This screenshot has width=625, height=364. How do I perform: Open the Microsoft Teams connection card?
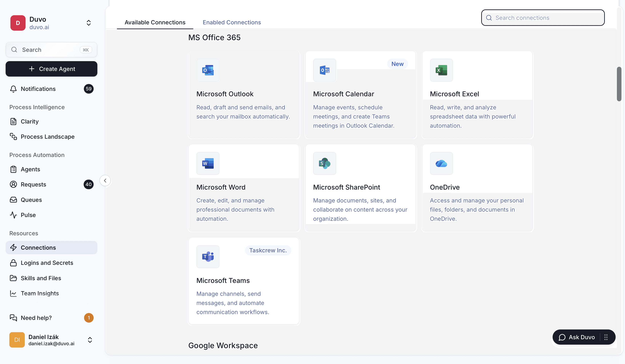coord(244,281)
